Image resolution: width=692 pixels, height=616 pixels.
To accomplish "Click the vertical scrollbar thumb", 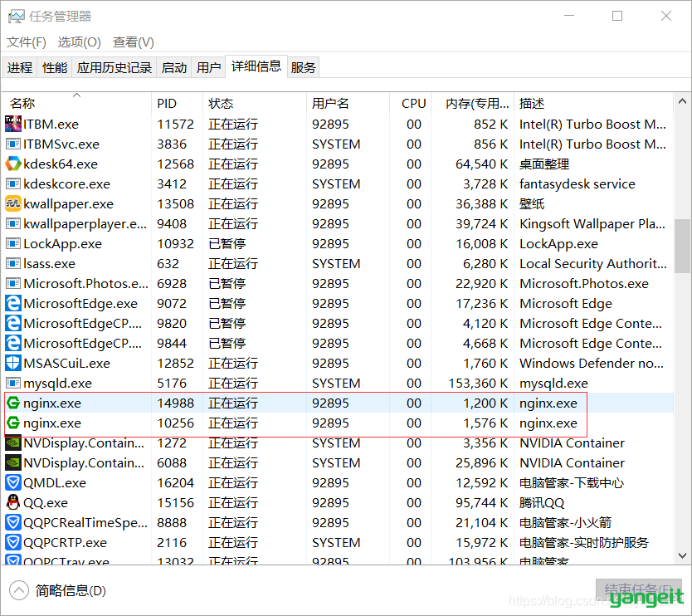I will [682, 247].
